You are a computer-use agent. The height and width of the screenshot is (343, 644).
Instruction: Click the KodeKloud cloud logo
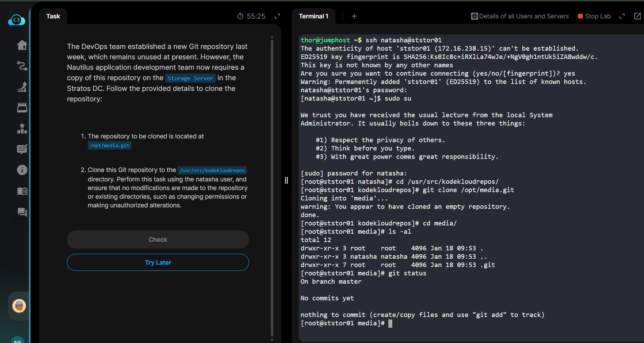16,20
